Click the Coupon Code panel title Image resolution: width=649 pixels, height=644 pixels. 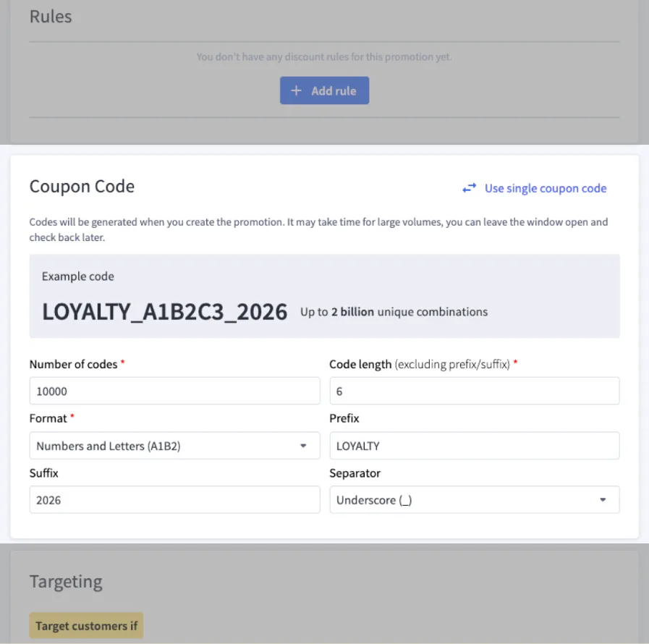pos(82,186)
